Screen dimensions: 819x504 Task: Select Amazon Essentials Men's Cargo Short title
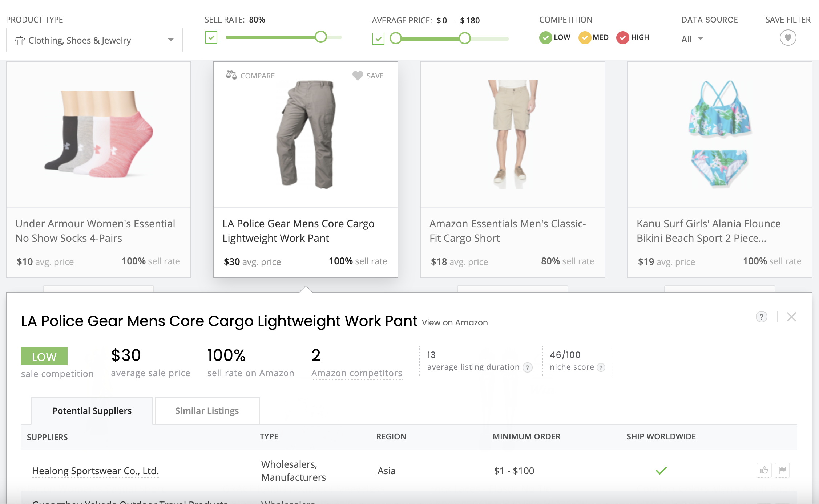click(508, 231)
